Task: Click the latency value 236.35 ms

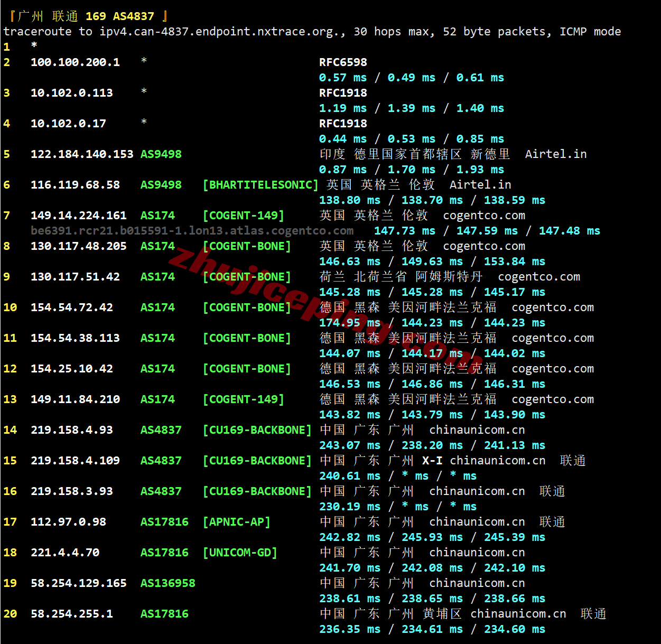Action: click(350, 629)
